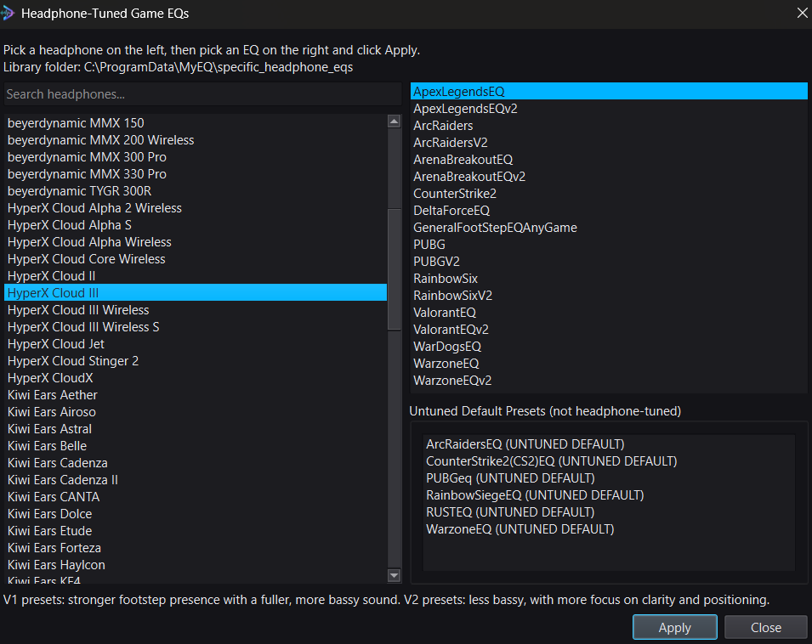
Task: Pick PUBGeq (UNTUNED DEFAULT)
Action: [x=609, y=478]
